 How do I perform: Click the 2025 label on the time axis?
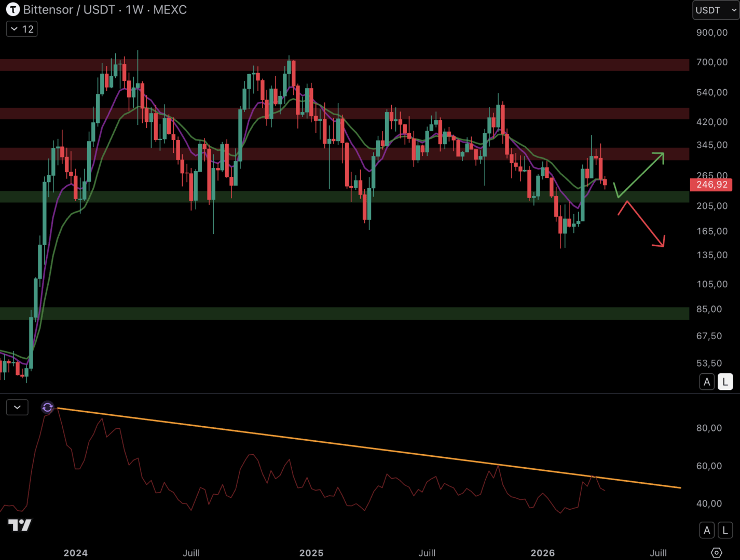tap(311, 553)
